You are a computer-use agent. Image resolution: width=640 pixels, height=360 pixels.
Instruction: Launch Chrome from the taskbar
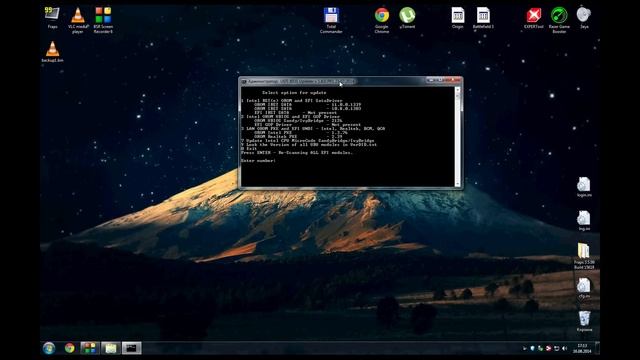(70, 348)
